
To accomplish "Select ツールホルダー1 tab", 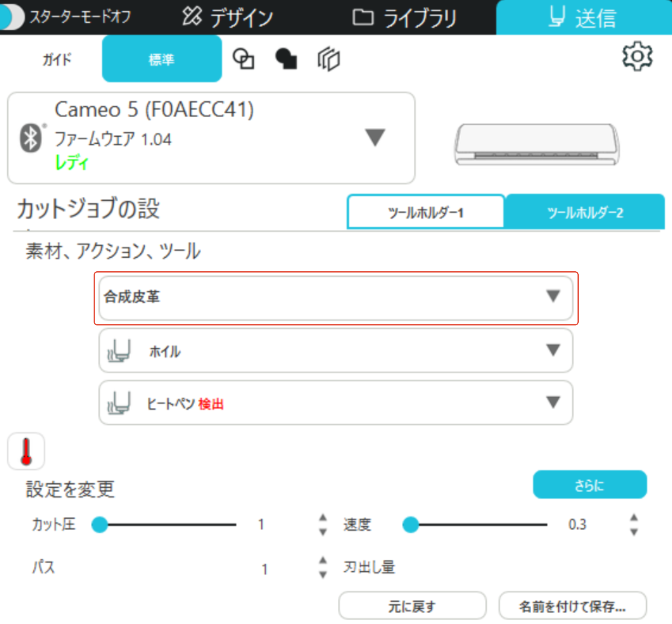I will (x=425, y=213).
